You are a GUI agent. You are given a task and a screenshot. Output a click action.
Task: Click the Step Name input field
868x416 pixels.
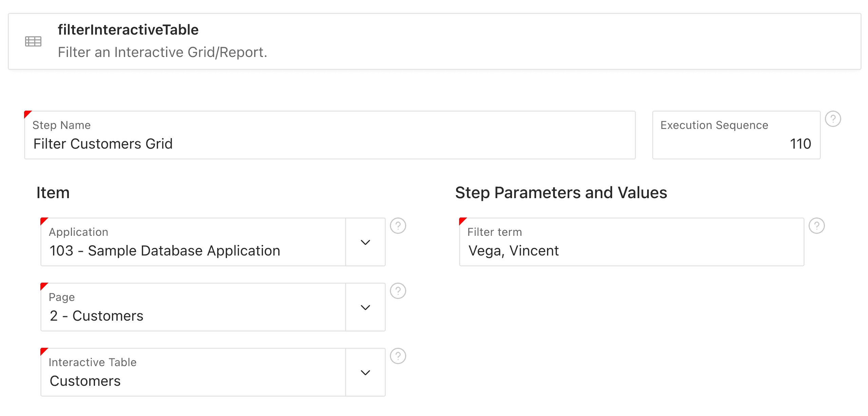click(x=330, y=135)
